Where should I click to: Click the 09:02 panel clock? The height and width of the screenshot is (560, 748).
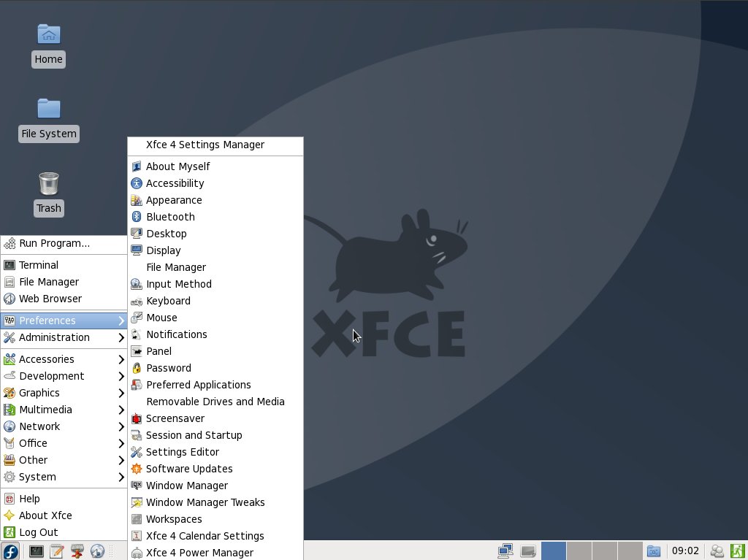click(685, 551)
